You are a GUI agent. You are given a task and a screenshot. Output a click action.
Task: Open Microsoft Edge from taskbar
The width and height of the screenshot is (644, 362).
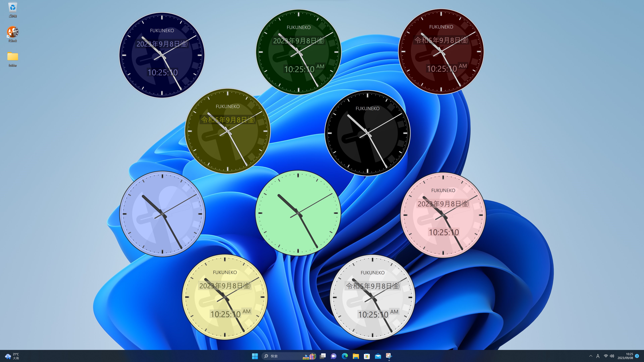[345, 356]
